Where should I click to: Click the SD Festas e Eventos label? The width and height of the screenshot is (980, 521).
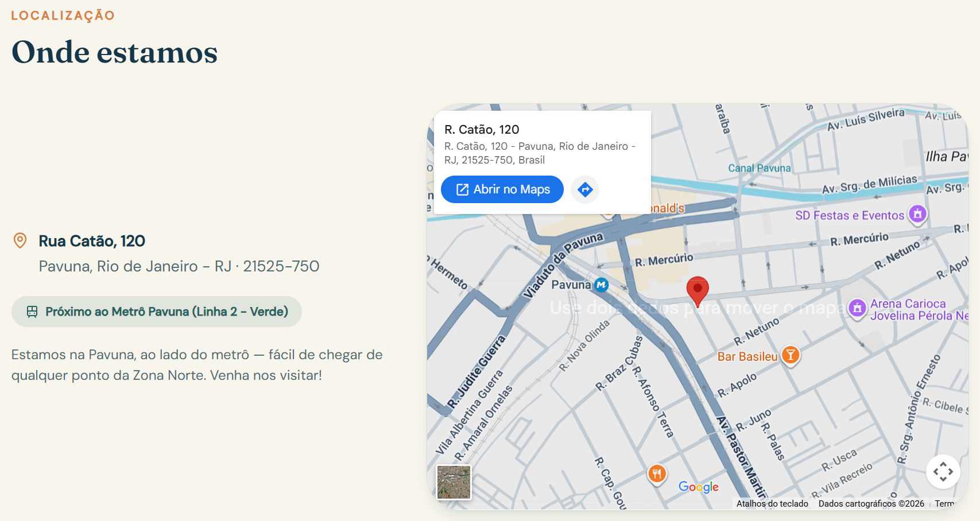[x=850, y=215]
